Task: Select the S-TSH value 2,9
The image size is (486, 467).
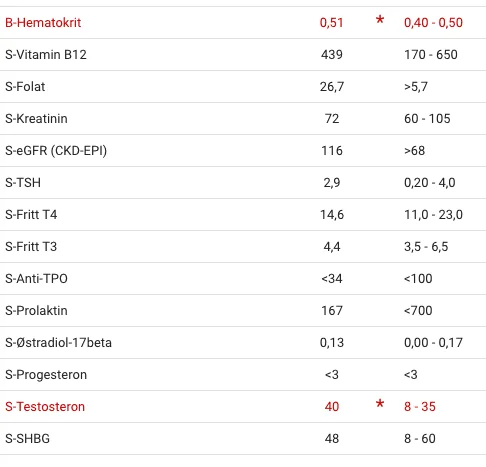Action: point(332,183)
